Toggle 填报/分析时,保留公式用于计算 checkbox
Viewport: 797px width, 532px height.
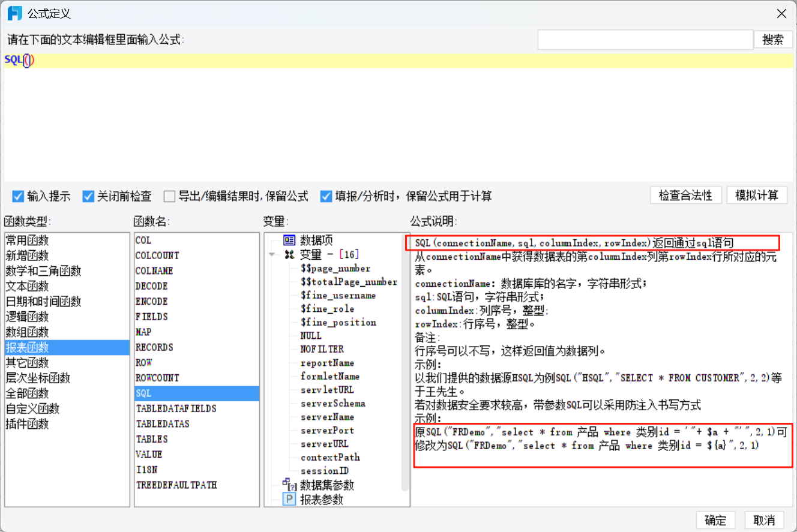point(326,196)
